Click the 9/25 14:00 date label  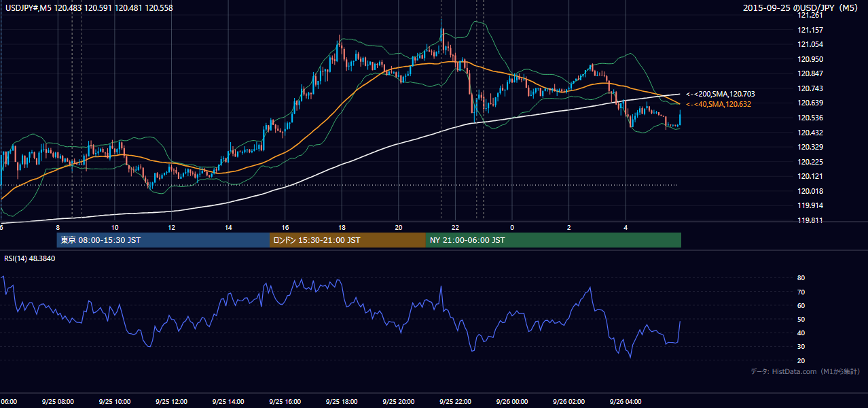(228, 402)
